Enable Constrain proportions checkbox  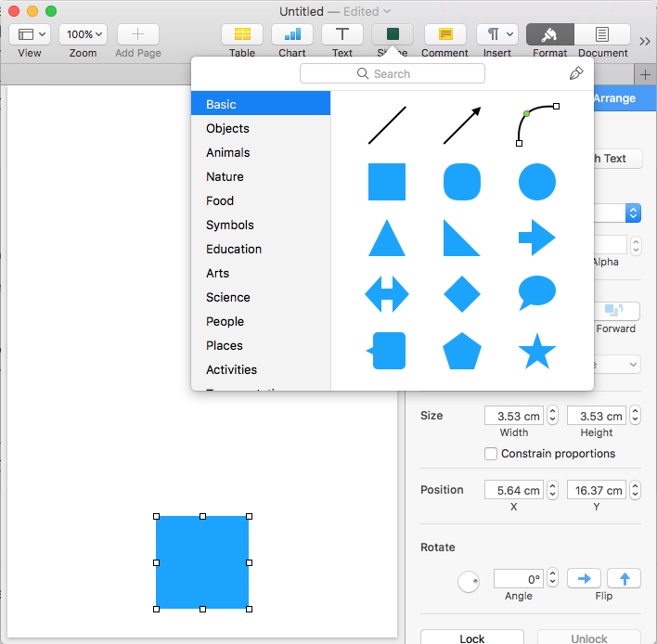point(491,454)
